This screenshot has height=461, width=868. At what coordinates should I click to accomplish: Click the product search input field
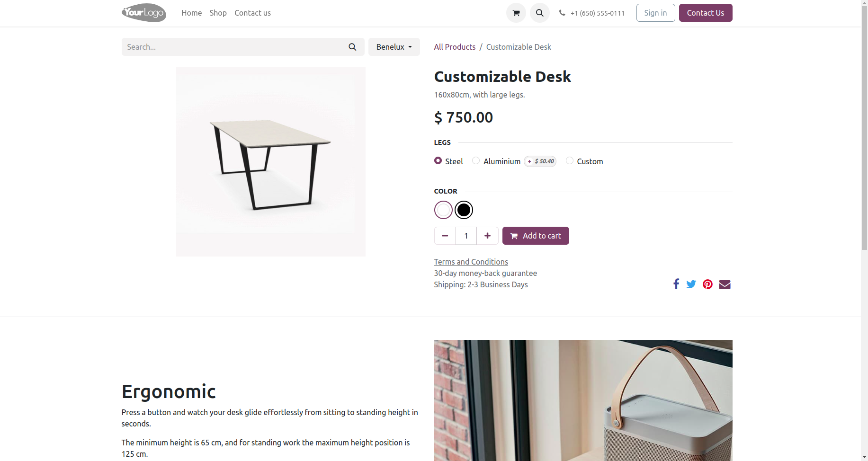coord(232,47)
